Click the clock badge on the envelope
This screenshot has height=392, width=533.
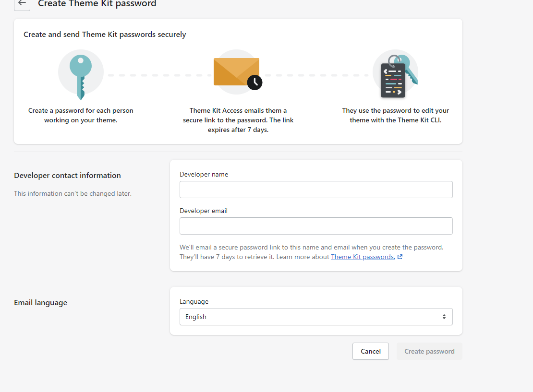click(x=254, y=83)
